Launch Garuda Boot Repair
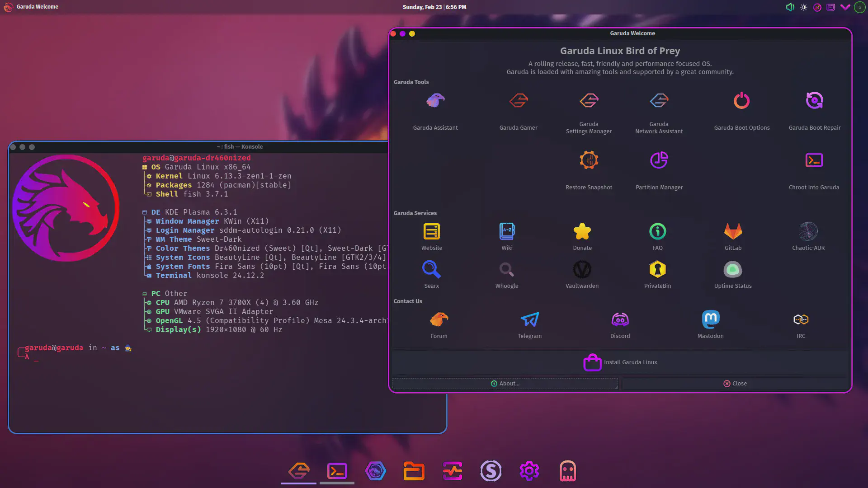The width and height of the screenshot is (868, 488). tap(814, 108)
